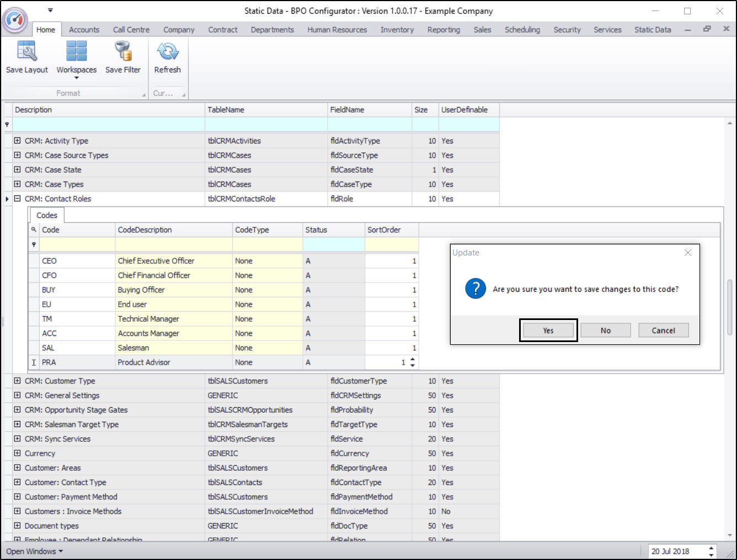Confirm saving with the Yes button

click(548, 330)
